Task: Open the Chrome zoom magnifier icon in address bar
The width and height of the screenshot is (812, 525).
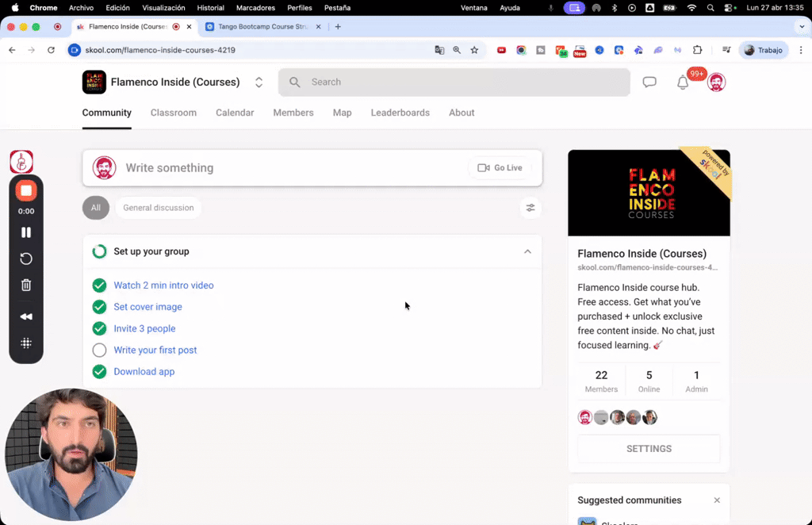Action: [457, 50]
